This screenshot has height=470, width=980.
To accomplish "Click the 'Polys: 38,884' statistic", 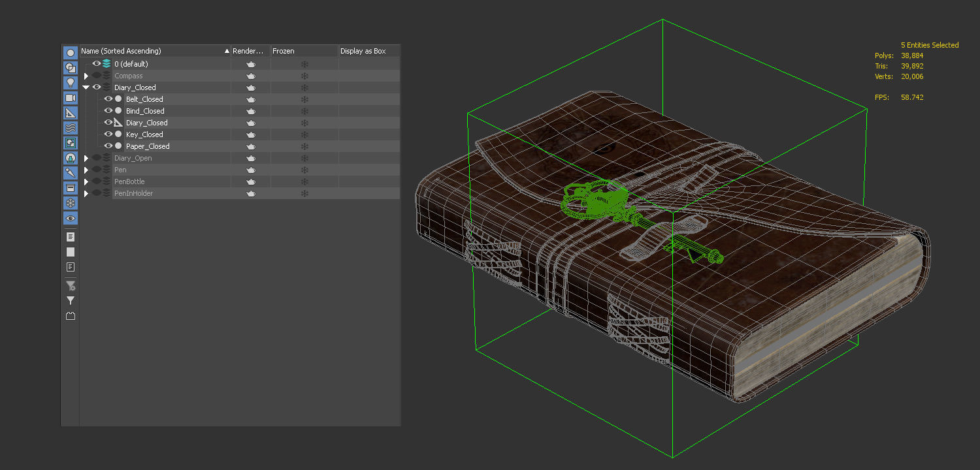I will tap(899, 55).
